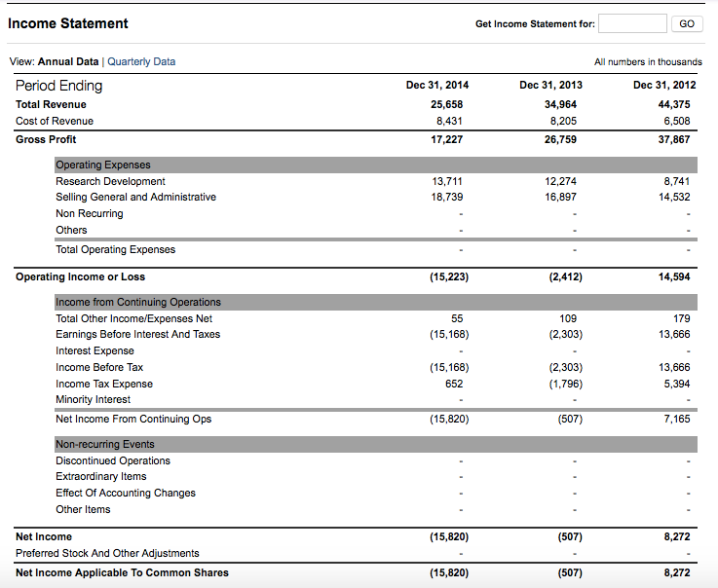Select the Income Tax Expense row label

click(x=104, y=384)
